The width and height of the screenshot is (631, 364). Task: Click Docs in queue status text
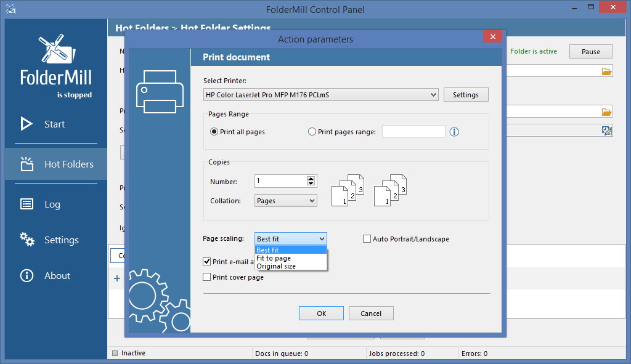tap(282, 354)
